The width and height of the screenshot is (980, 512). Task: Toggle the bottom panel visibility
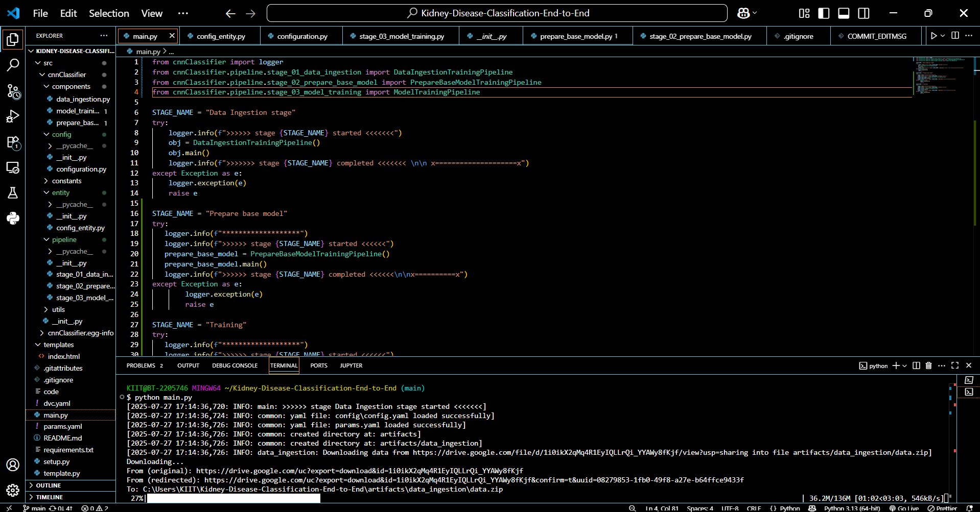click(x=844, y=13)
